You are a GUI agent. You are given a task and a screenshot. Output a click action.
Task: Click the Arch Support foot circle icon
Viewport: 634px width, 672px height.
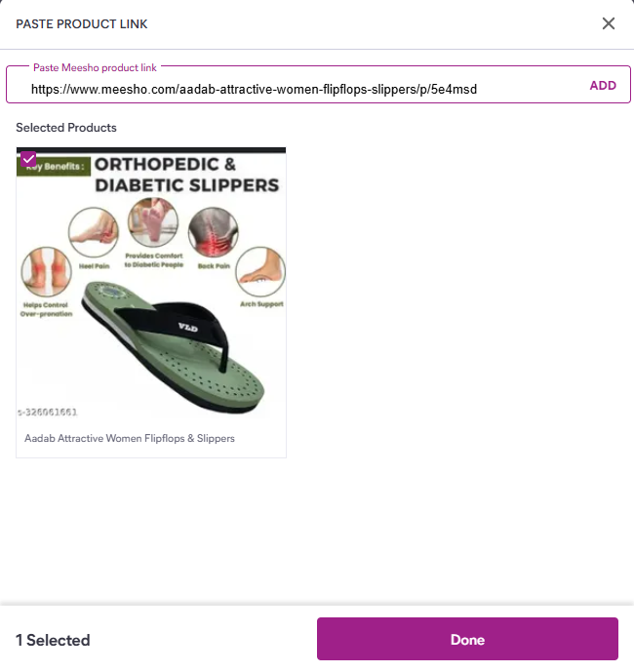point(260,271)
